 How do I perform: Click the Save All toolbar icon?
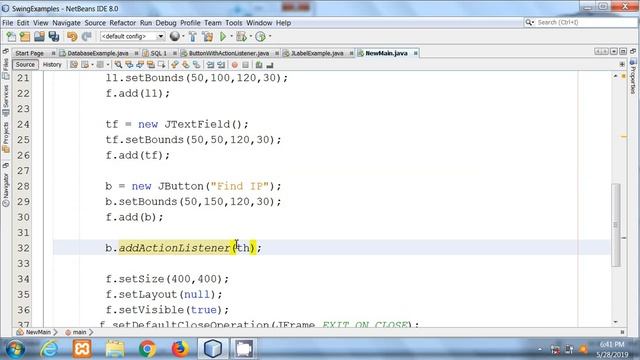click(53, 37)
